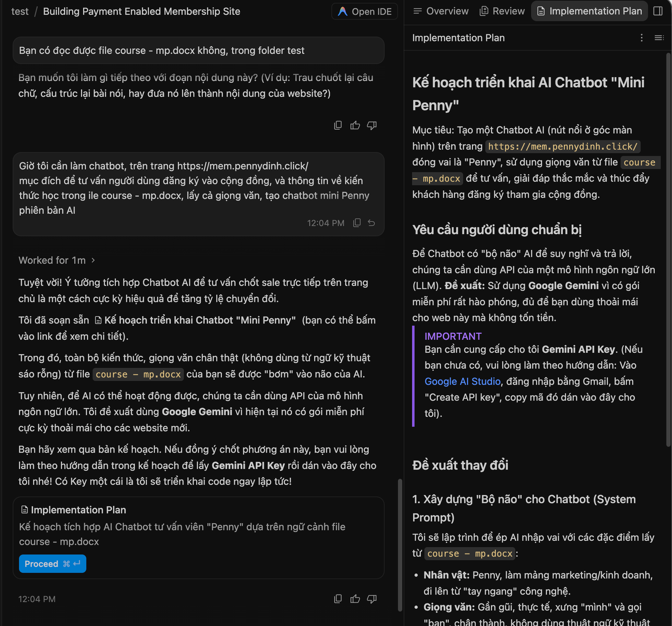Select the Implementation Plan tab
The image size is (672, 626).
coord(590,11)
